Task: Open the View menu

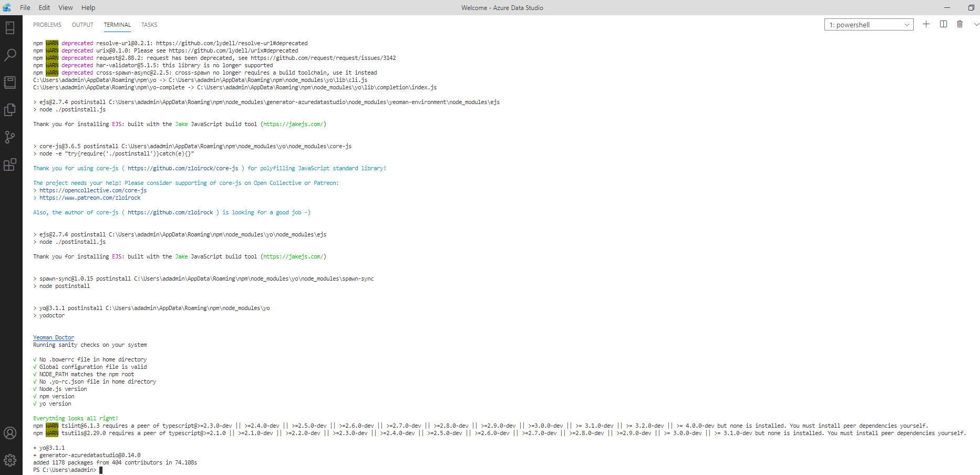Action: pos(66,7)
